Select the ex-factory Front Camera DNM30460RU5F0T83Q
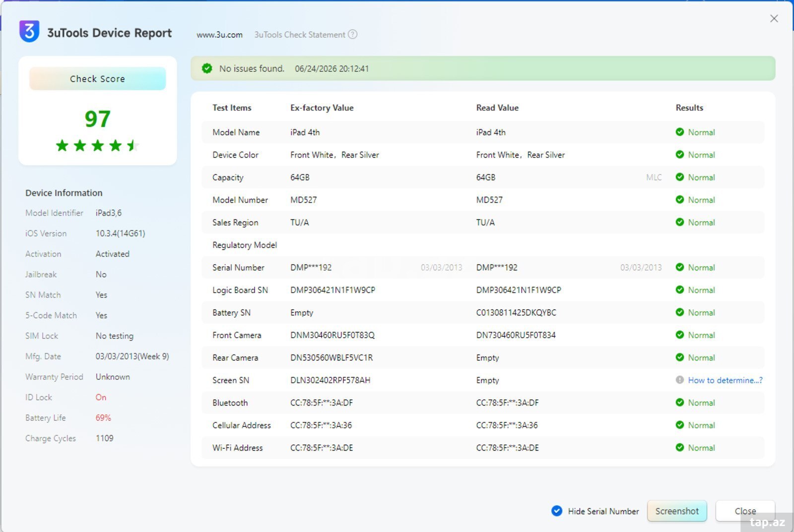The height and width of the screenshot is (532, 794). pyautogui.click(x=332, y=335)
